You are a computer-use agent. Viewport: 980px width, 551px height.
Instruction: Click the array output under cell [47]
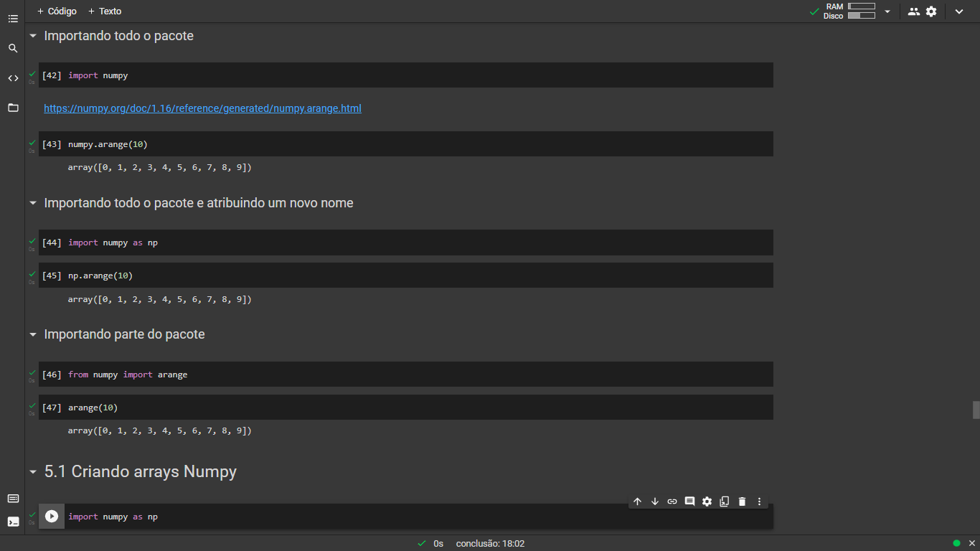(160, 431)
